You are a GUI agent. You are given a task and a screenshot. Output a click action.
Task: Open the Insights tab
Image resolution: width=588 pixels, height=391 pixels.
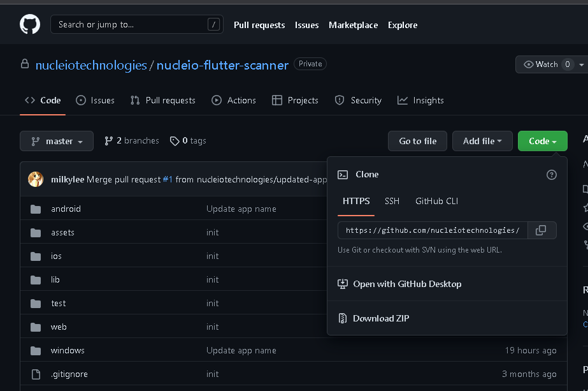pos(420,100)
